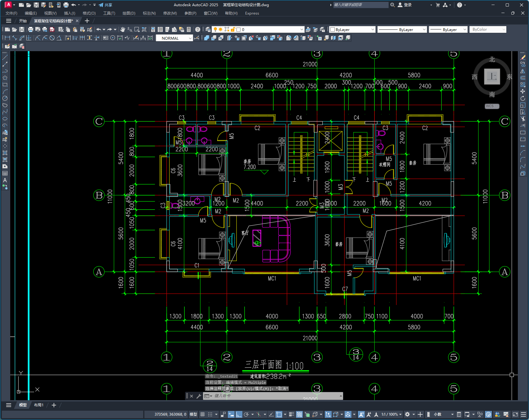Click the Center Mark dimension icon
This screenshot has width=529, height=420.
113,38
